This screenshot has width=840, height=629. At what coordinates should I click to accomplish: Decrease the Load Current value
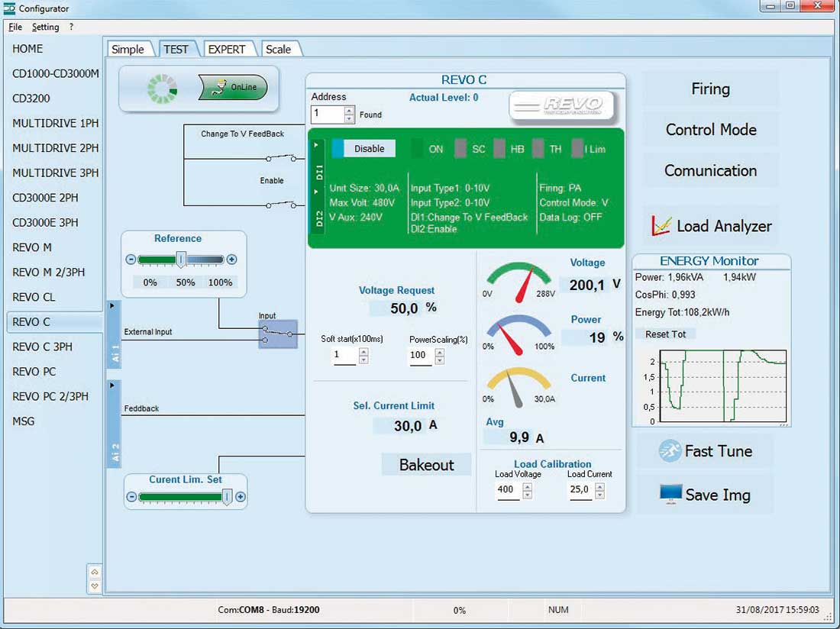pos(600,495)
